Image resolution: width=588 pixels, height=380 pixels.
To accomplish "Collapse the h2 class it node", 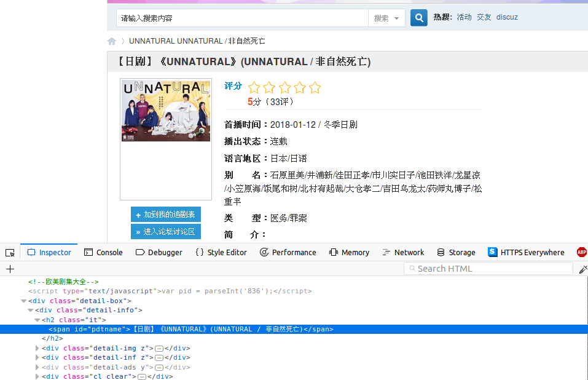I will click(37, 320).
